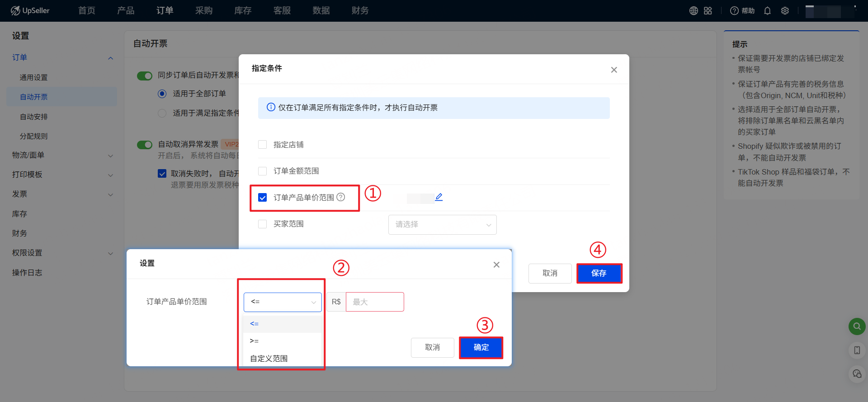Screen dimensions: 868x402
Task: Click the blue 保存 button
Action: [599, 273]
